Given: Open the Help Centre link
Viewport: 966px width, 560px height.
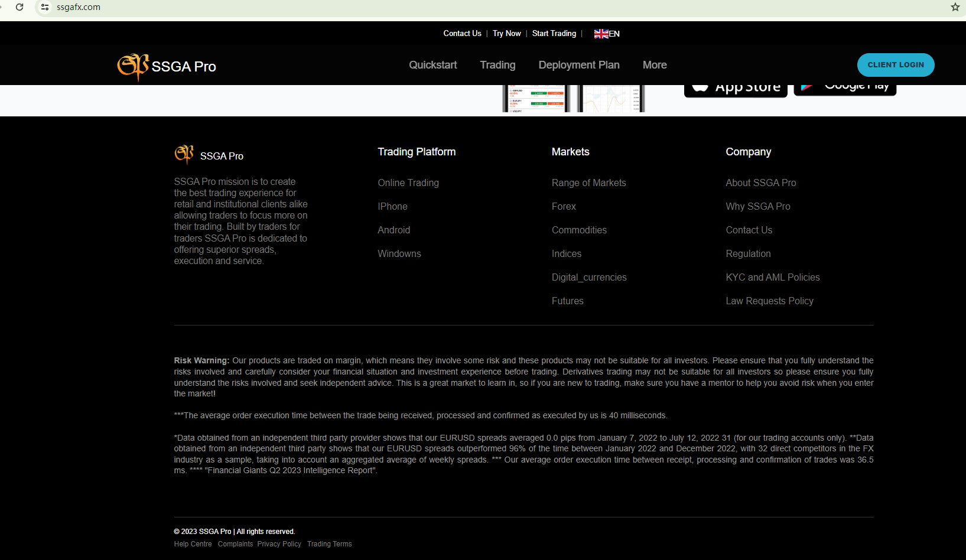Looking at the screenshot, I should [x=193, y=544].
